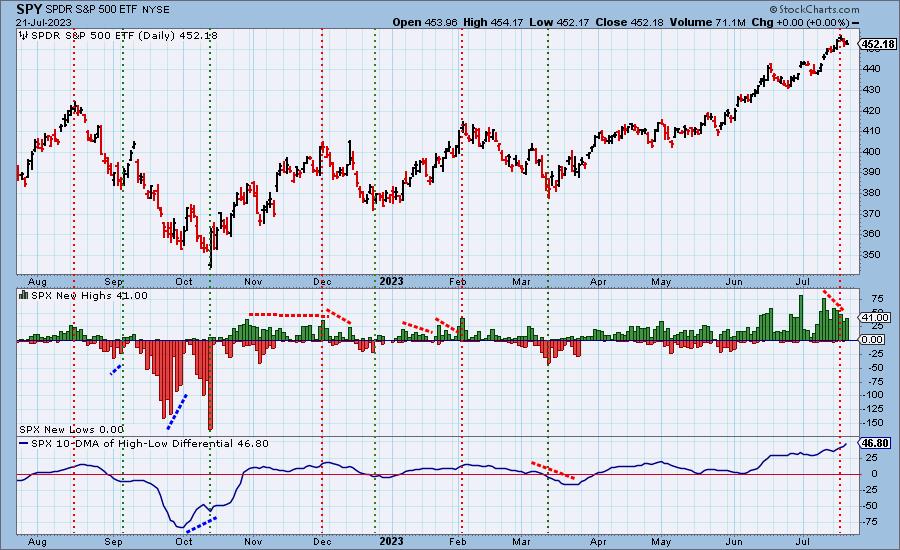Click the 75 label on the New Highs axis
The width and height of the screenshot is (900, 550).
pyautogui.click(x=877, y=299)
